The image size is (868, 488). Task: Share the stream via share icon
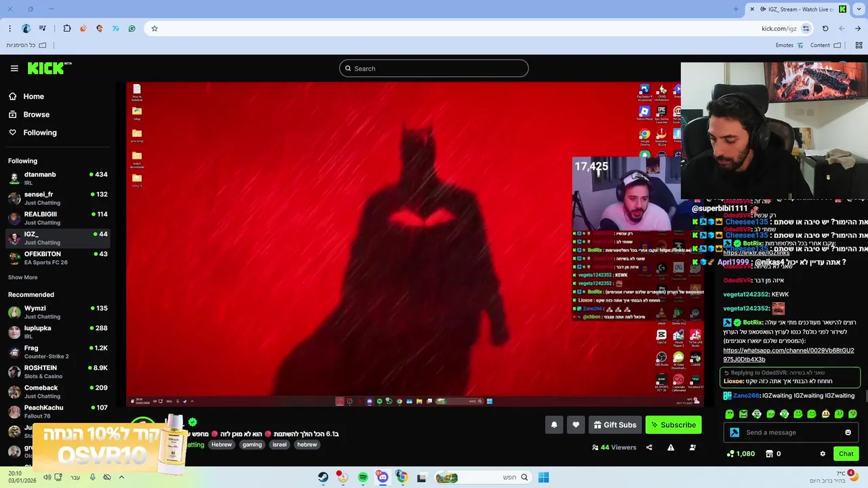pyautogui.click(x=649, y=447)
